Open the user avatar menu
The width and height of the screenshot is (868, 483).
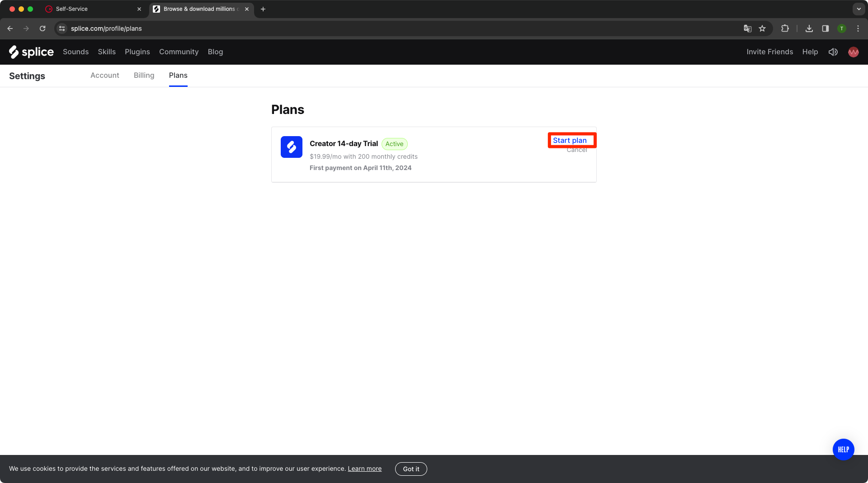pyautogui.click(x=853, y=52)
